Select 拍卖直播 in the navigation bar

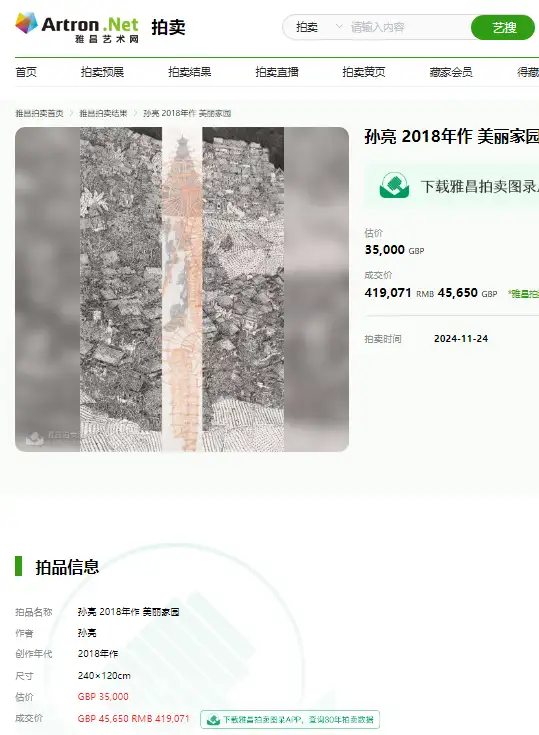(x=277, y=72)
